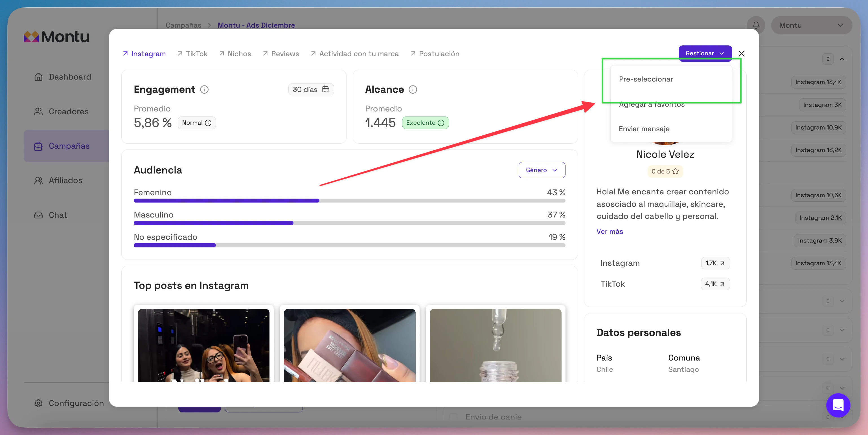The width and height of the screenshot is (868, 435).
Task: Open the support chat bubble
Action: [838, 405]
